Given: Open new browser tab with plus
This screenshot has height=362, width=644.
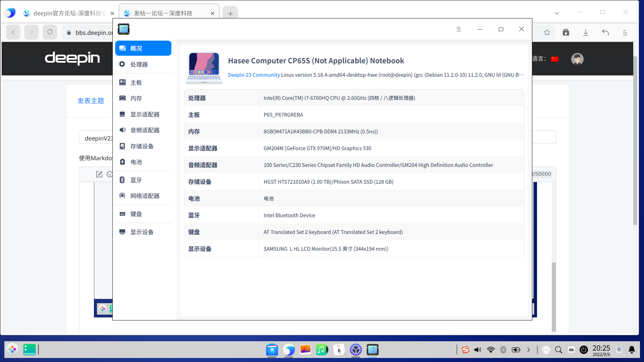Looking at the screenshot, I should click(x=230, y=13).
